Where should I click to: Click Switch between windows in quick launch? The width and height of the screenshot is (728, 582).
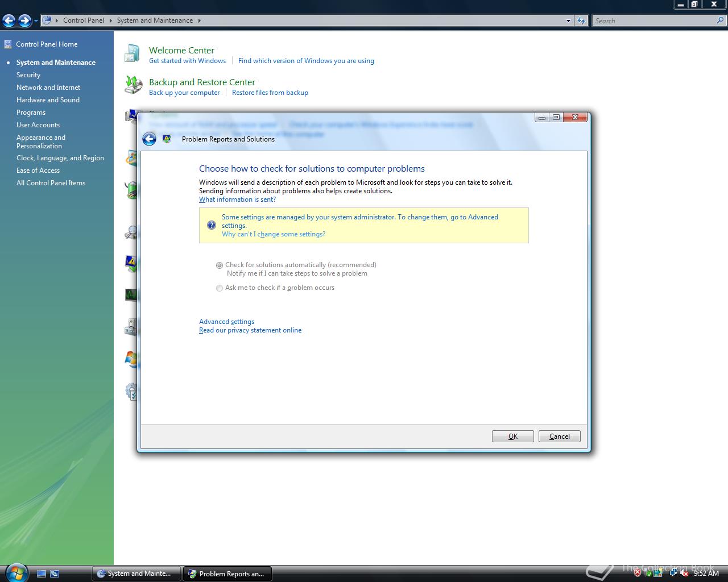[x=55, y=574]
